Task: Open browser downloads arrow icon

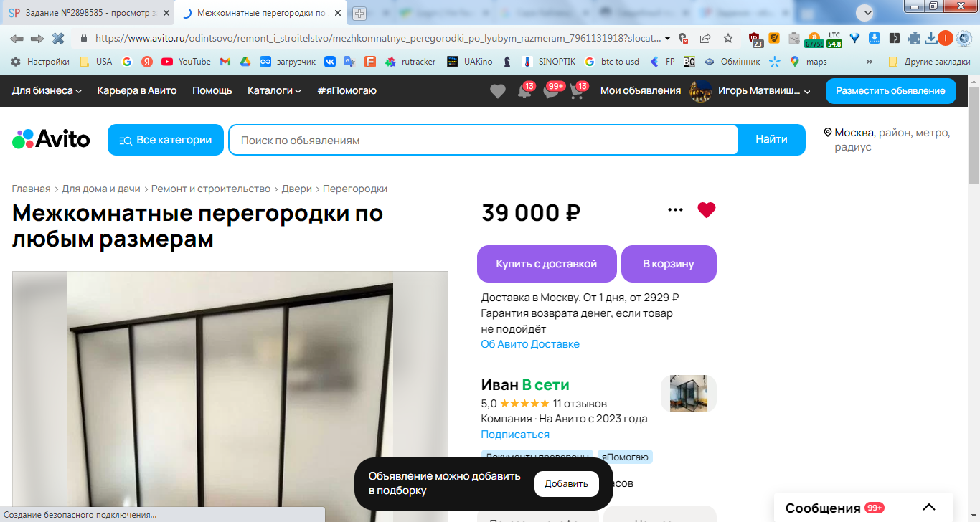Action: (930, 38)
